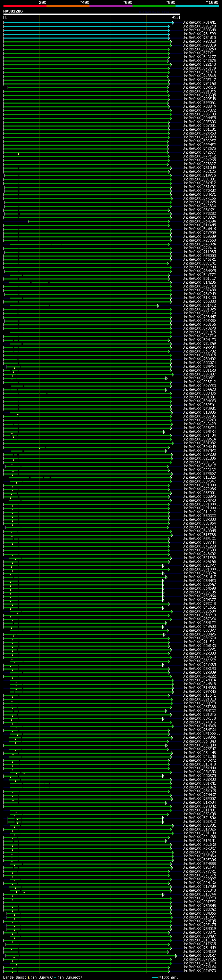Select the UniRef100_A3B840 label
The width and height of the screenshot is (222, 980).
pos(199,106)
